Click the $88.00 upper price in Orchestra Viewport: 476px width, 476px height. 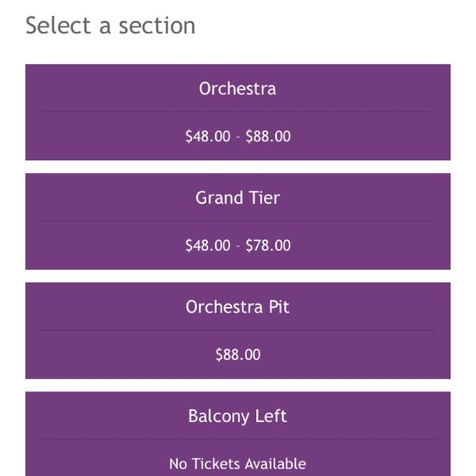tap(268, 136)
